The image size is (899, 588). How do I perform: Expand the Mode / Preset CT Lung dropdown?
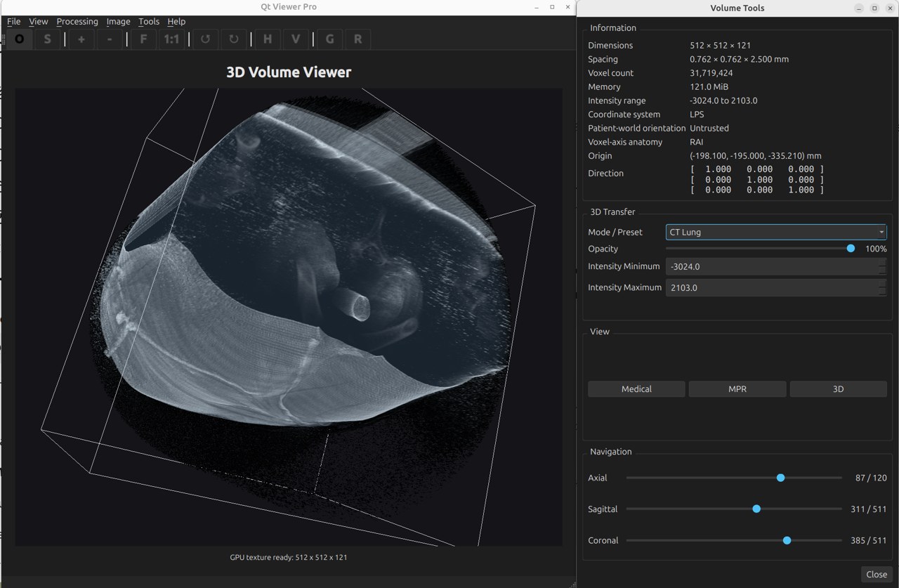click(x=776, y=232)
